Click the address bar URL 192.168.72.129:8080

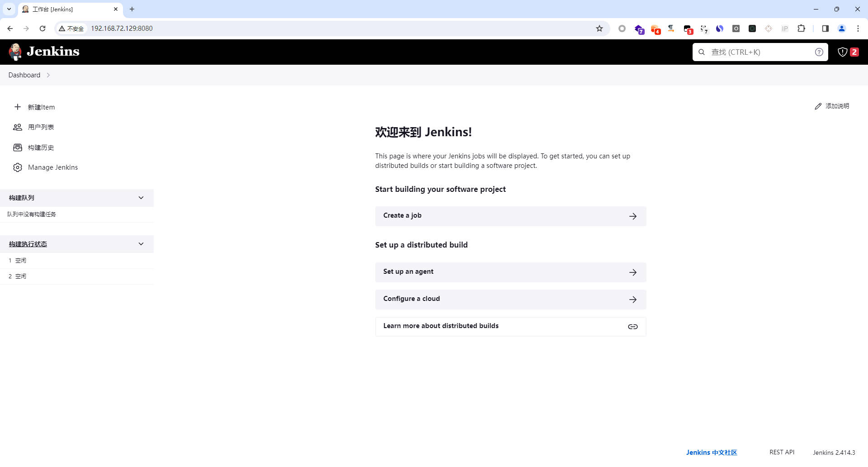(x=122, y=29)
